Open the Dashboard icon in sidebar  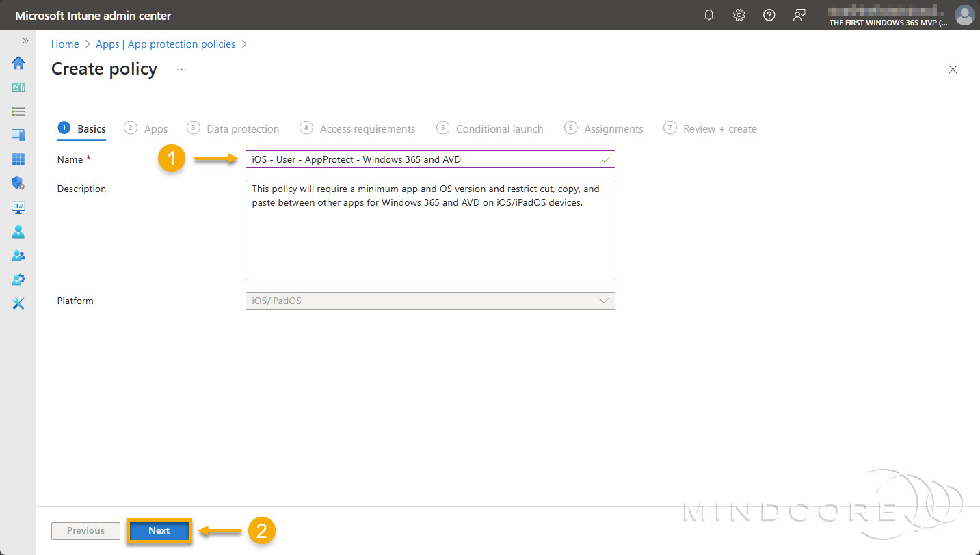[18, 87]
